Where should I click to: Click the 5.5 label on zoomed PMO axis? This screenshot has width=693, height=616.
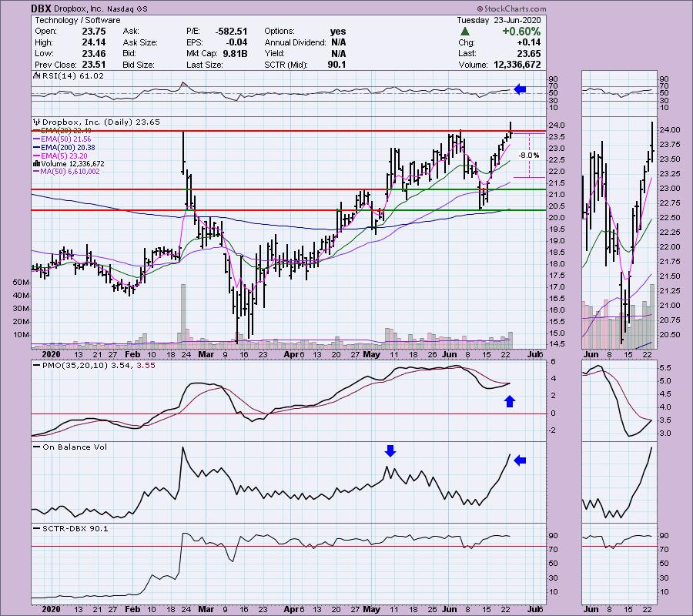(x=665, y=368)
